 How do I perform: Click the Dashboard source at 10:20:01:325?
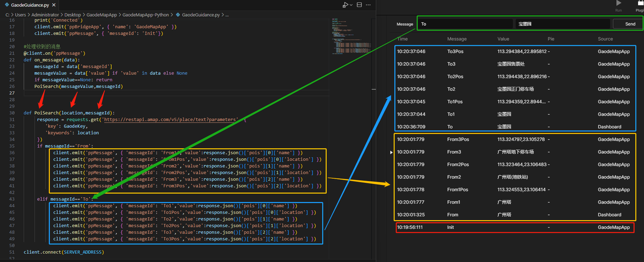coord(609,215)
